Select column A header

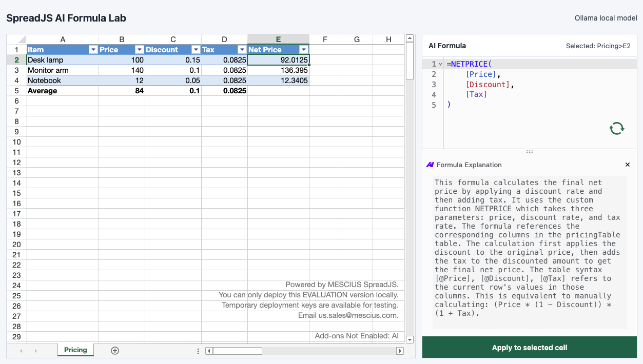(x=63, y=39)
